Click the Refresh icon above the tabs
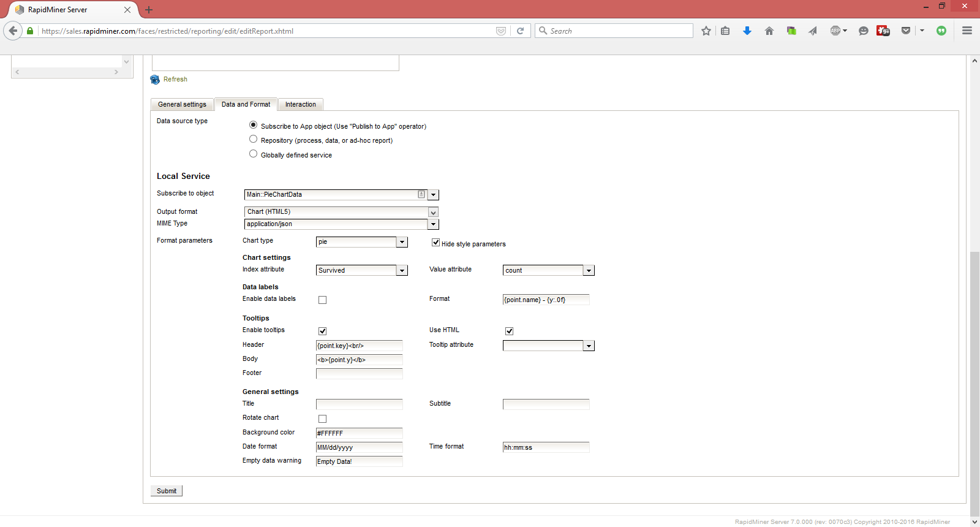The height and width of the screenshot is (527, 980). (x=156, y=80)
